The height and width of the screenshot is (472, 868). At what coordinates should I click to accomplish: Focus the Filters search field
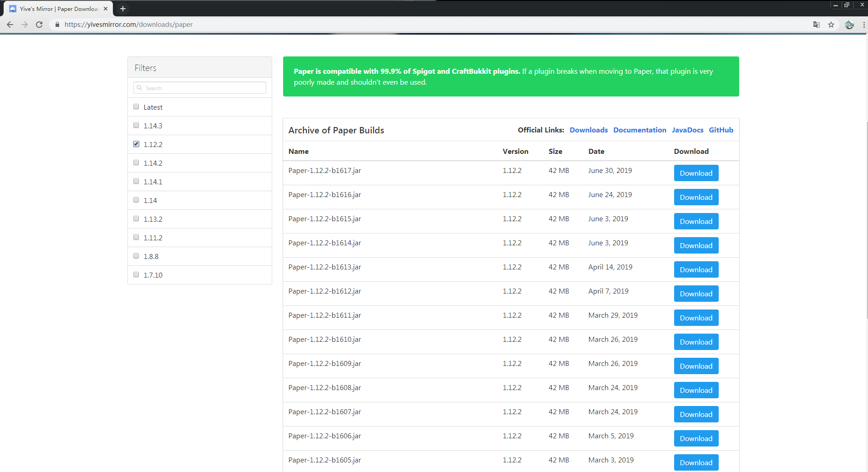tap(200, 88)
